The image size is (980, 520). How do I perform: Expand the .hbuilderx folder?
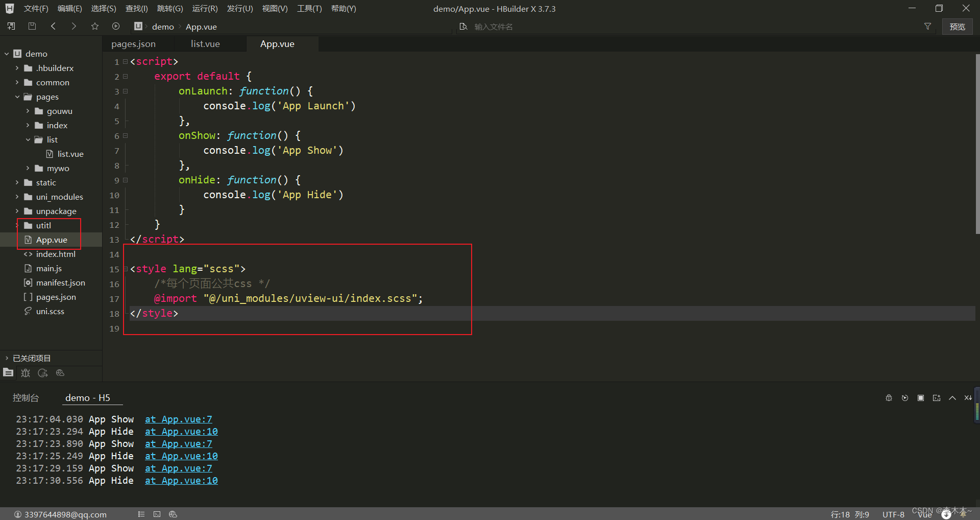click(x=17, y=68)
